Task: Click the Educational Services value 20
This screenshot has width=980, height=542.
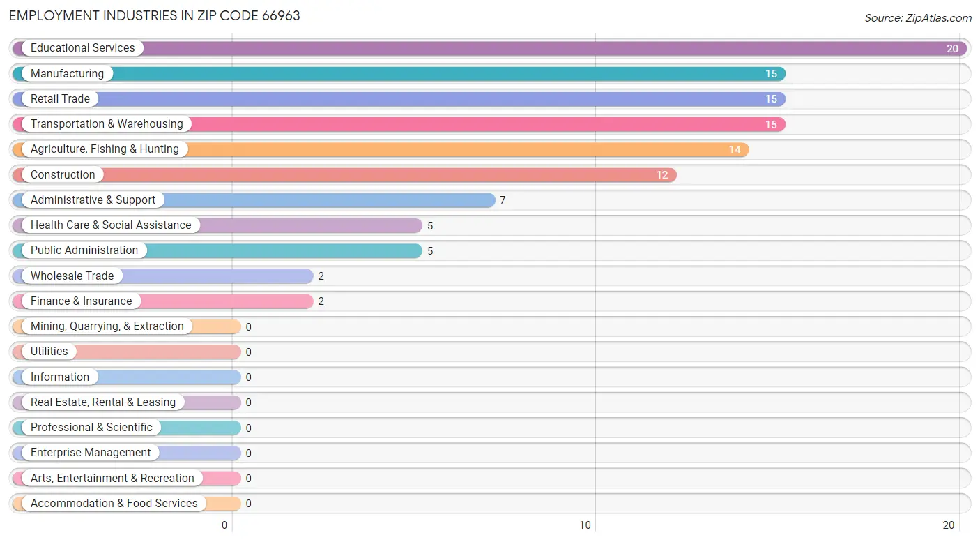Action: point(952,49)
